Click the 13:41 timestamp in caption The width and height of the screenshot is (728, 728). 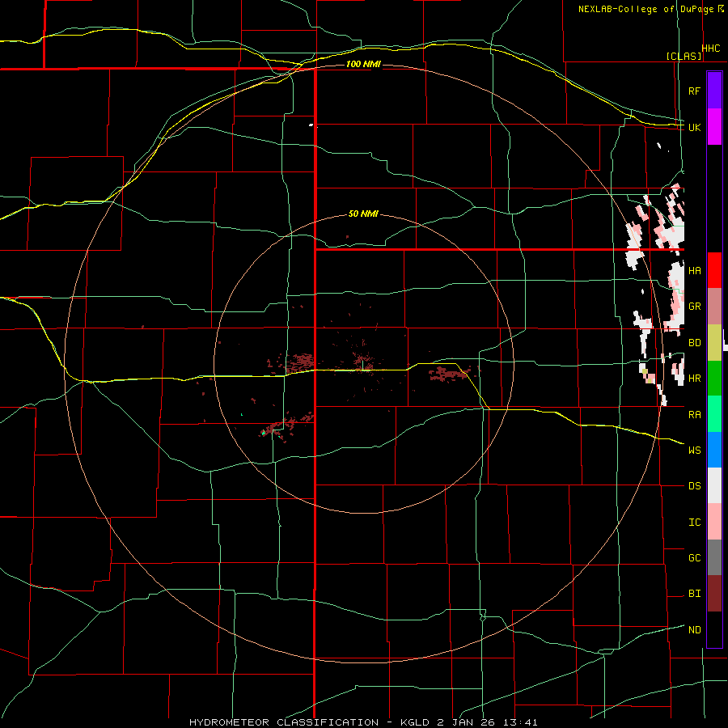(x=518, y=722)
